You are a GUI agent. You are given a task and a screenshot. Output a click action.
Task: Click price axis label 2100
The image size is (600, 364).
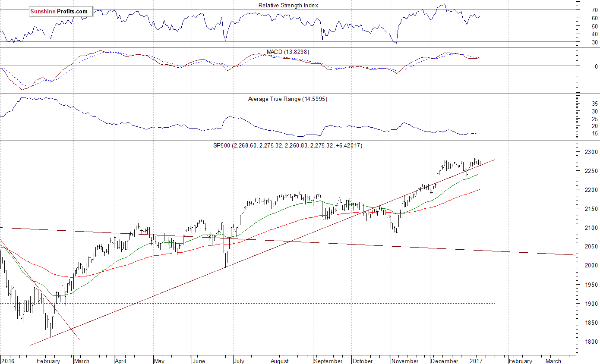[x=591, y=228]
